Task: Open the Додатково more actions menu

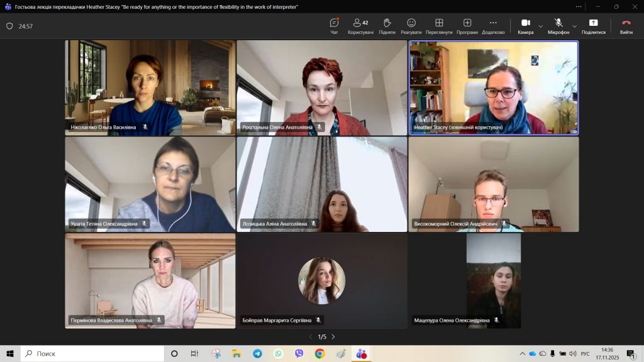Action: click(493, 26)
